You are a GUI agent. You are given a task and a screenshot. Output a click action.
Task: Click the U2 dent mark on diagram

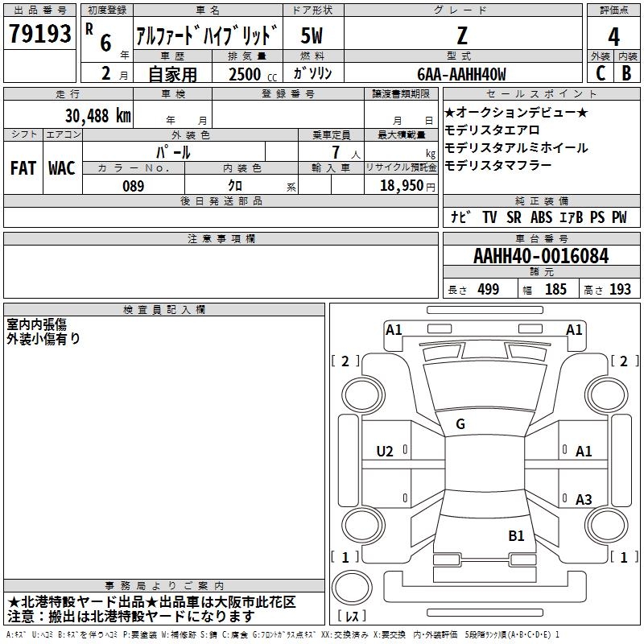385,452
